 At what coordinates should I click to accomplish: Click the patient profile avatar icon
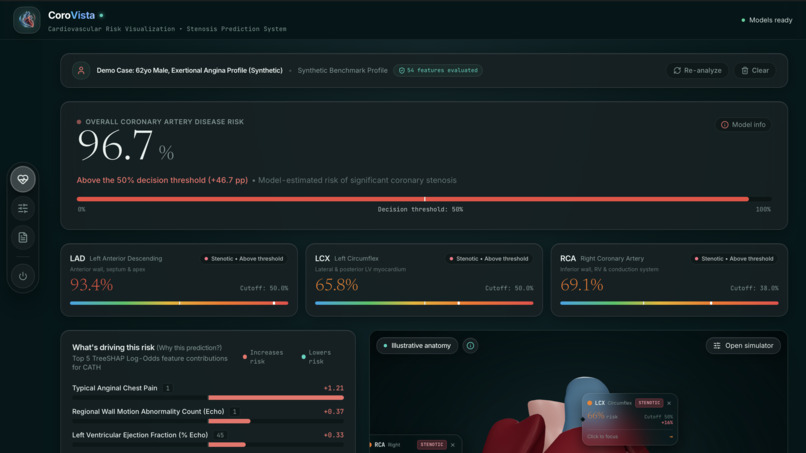81,70
